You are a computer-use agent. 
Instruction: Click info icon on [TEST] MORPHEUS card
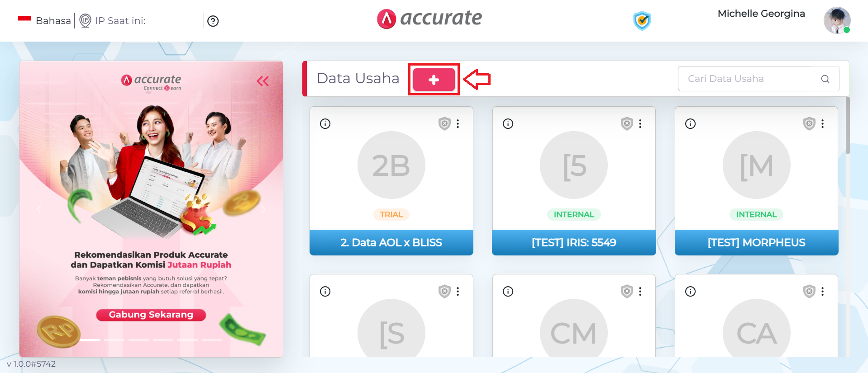(x=690, y=123)
